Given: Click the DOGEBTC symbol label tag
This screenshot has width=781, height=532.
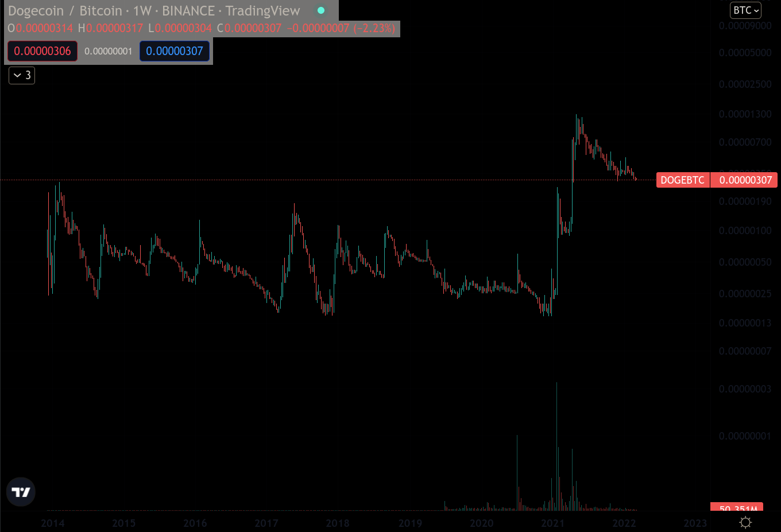Looking at the screenshot, I should point(682,180).
